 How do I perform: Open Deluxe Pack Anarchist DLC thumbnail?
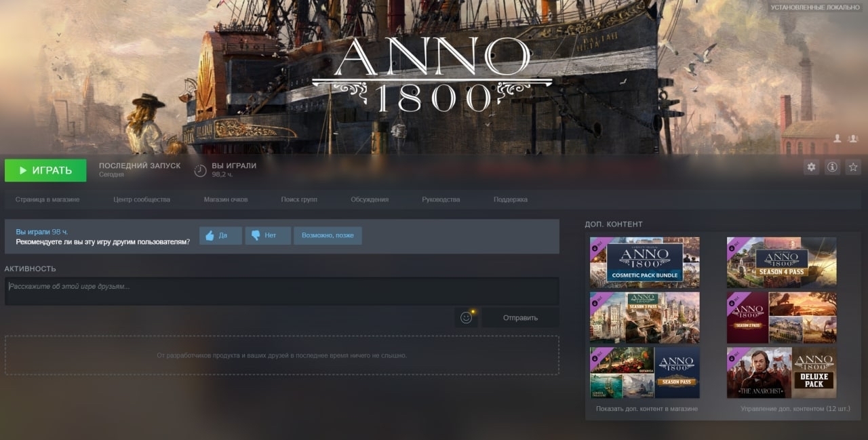(781, 373)
